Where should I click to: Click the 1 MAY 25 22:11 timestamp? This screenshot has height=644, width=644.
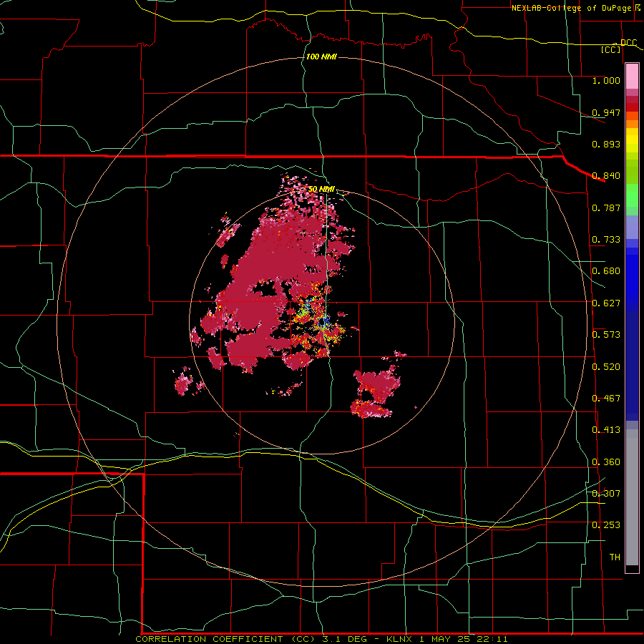tap(464, 639)
